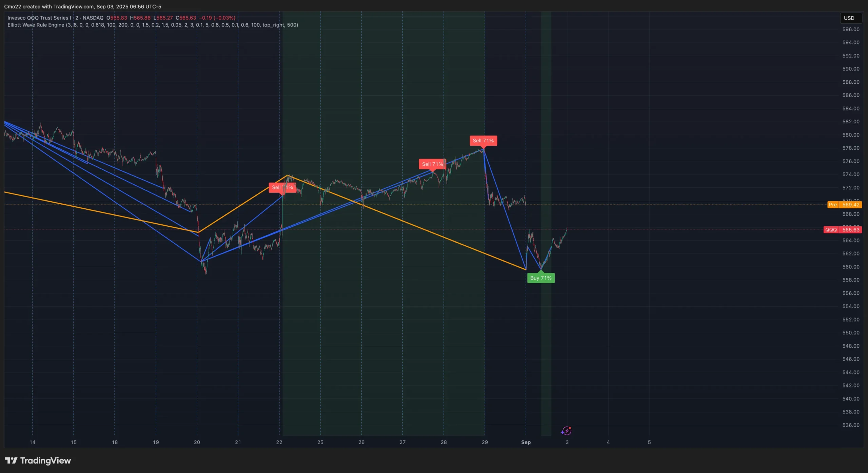Click the −0.19 (−0.03%) change value
868x473 pixels.
pos(217,18)
